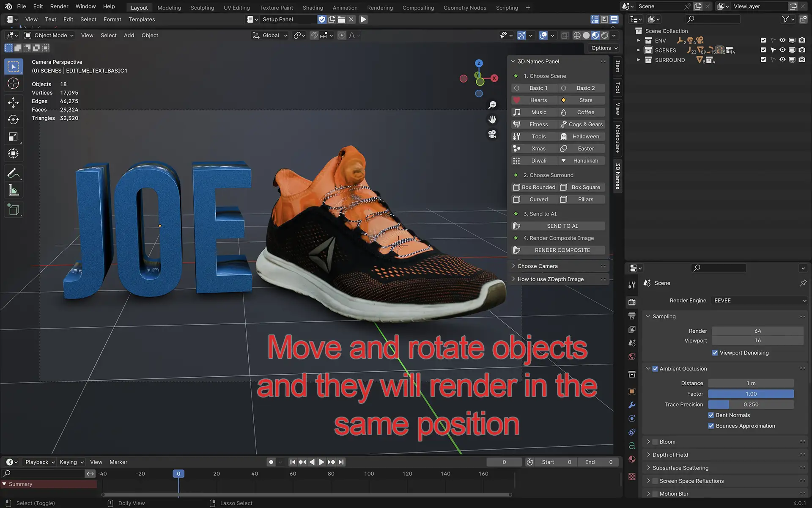This screenshot has height=508, width=812.
Task: Open the Templates menu in text editor
Action: pos(142,19)
